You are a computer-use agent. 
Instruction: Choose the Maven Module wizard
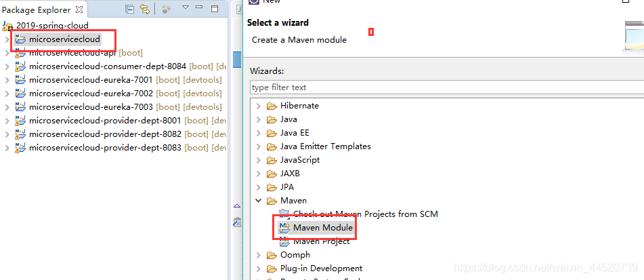[x=323, y=227]
